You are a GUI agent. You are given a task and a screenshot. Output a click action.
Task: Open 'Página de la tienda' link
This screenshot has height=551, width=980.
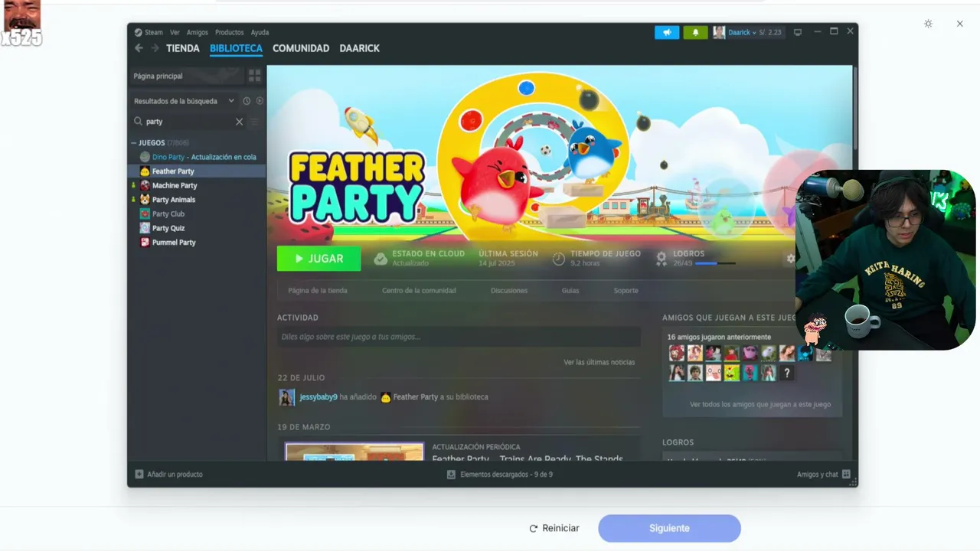318,291
